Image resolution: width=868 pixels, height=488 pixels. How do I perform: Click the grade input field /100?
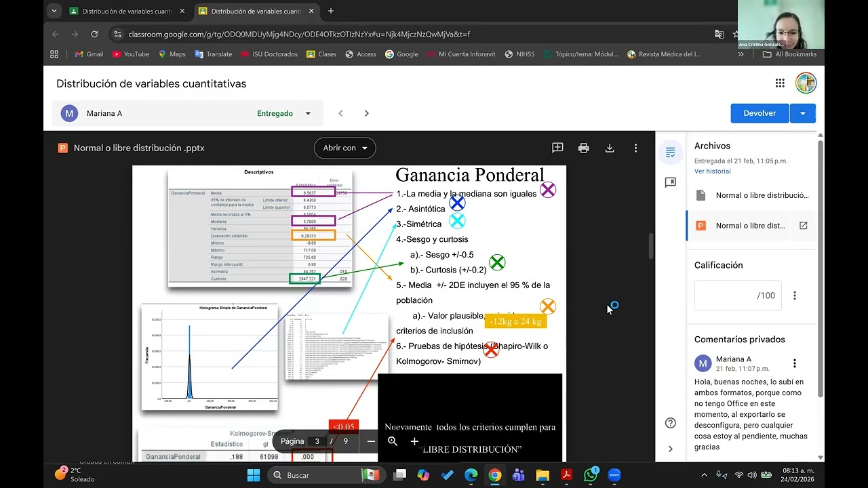point(738,296)
